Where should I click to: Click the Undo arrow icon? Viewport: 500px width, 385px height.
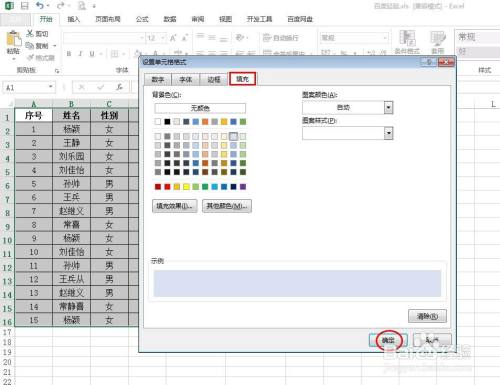pos(40,6)
